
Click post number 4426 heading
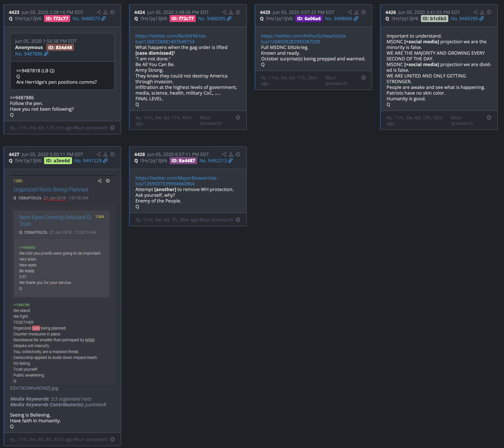[391, 12]
